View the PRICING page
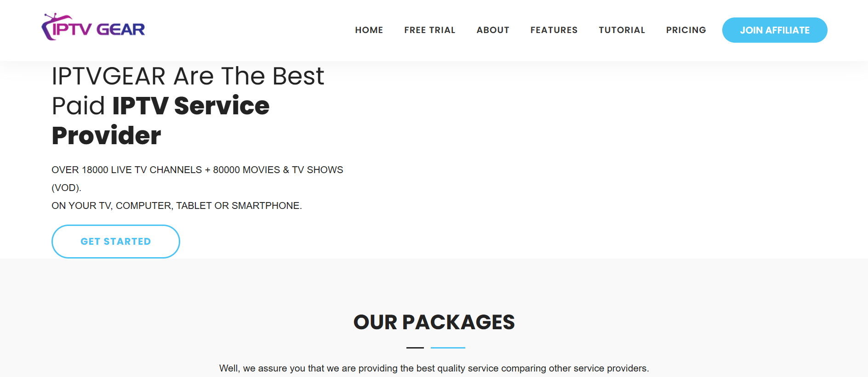This screenshot has width=868, height=377. click(686, 30)
